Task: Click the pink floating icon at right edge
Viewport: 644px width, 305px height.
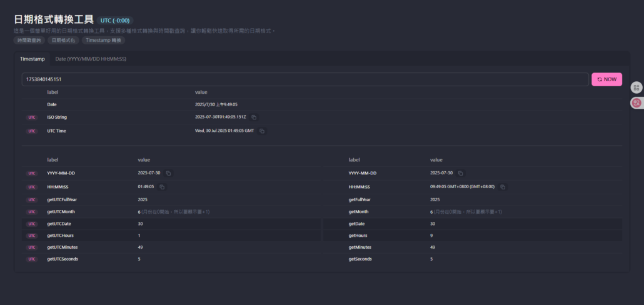Action: tap(636, 102)
